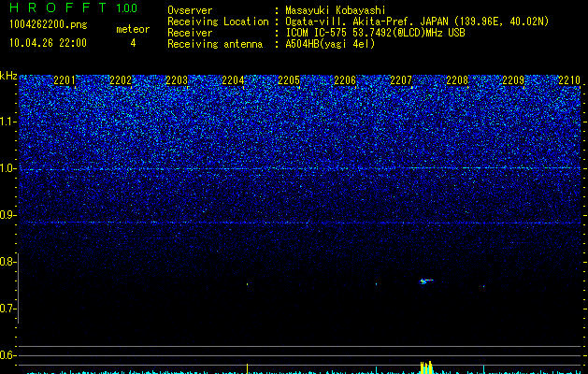This screenshot has height=374, width=588.
Task: Click the 0.9 frequency axis label
Action: point(7,215)
